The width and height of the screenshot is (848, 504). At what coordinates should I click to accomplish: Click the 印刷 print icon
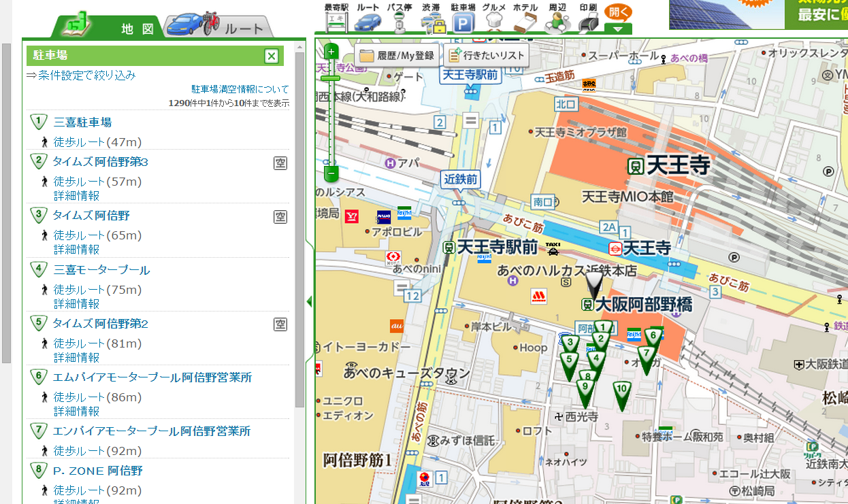point(588,18)
